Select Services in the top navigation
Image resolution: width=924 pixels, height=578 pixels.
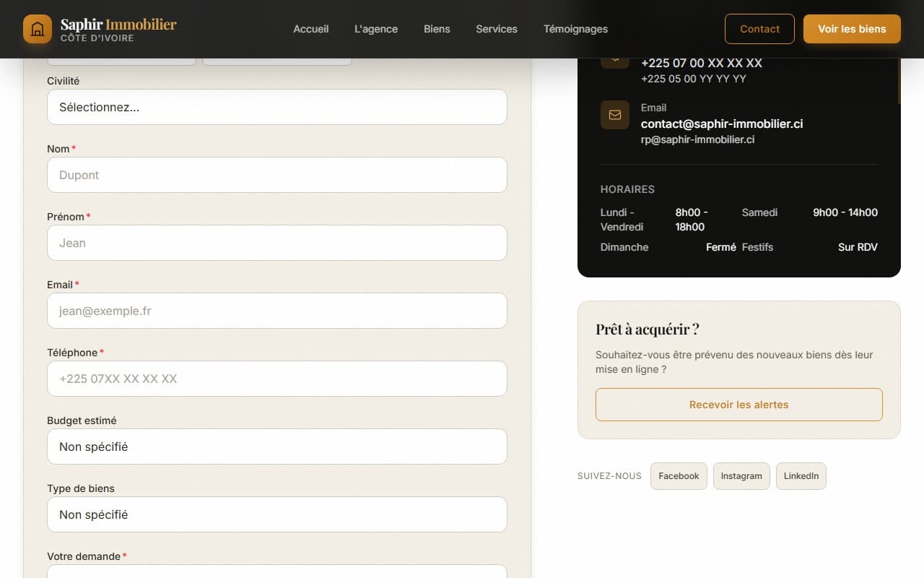tap(497, 29)
